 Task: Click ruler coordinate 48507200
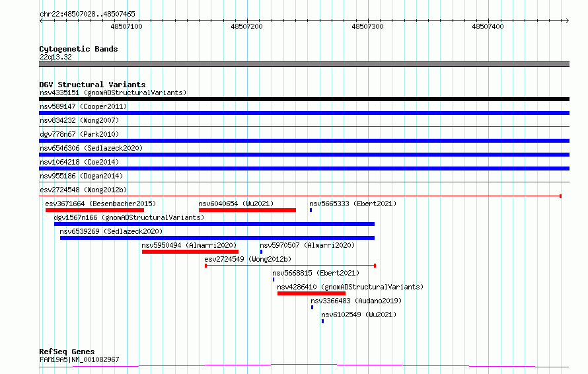point(246,26)
